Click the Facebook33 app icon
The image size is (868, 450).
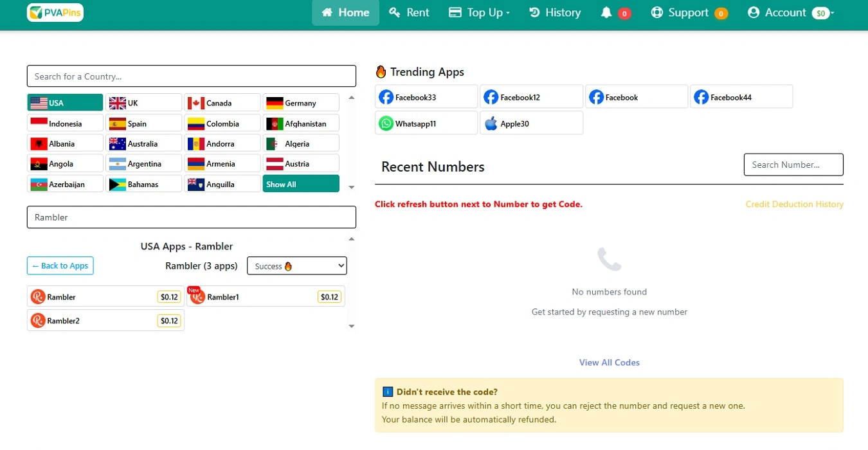pos(386,97)
